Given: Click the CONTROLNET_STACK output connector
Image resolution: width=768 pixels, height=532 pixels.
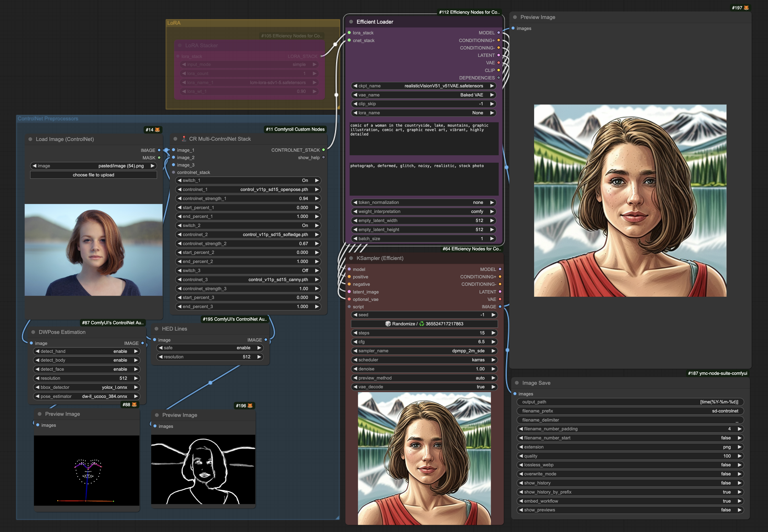Looking at the screenshot, I should (x=323, y=150).
